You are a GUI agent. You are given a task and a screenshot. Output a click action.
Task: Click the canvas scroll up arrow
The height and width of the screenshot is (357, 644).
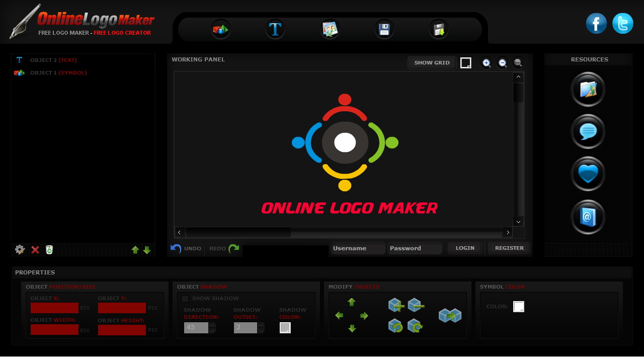coord(519,77)
